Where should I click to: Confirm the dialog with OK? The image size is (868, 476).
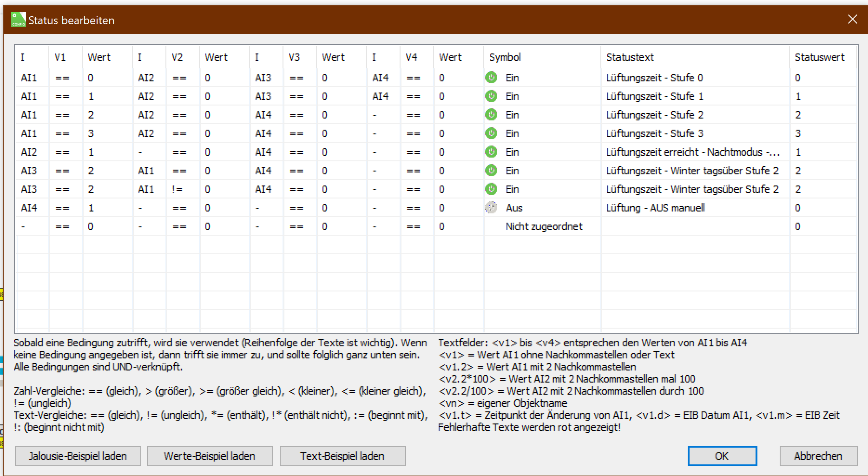tap(722, 456)
